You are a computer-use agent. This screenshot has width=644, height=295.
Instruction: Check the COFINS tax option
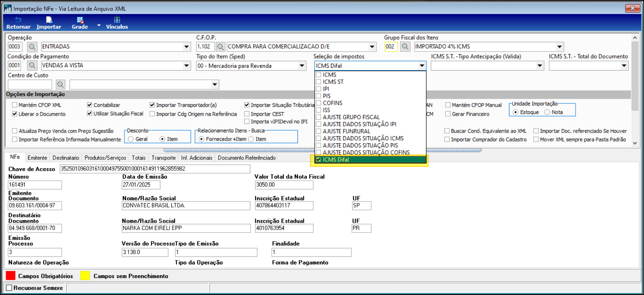318,103
